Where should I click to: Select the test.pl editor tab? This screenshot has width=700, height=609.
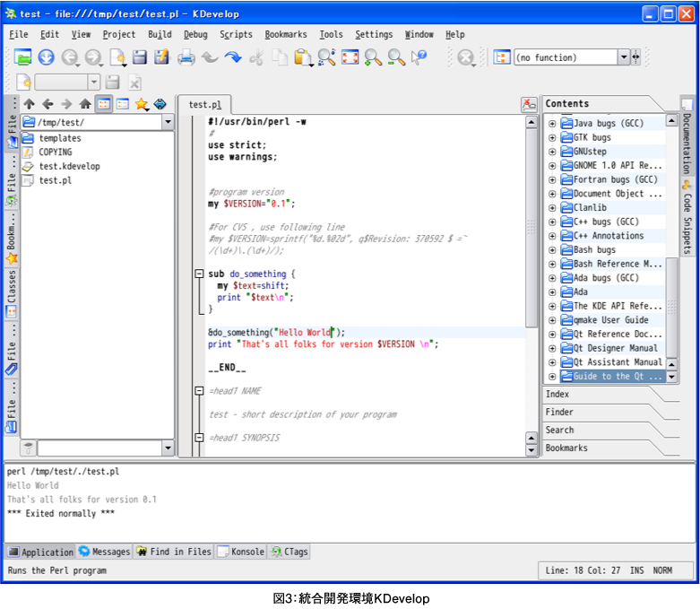coord(205,105)
